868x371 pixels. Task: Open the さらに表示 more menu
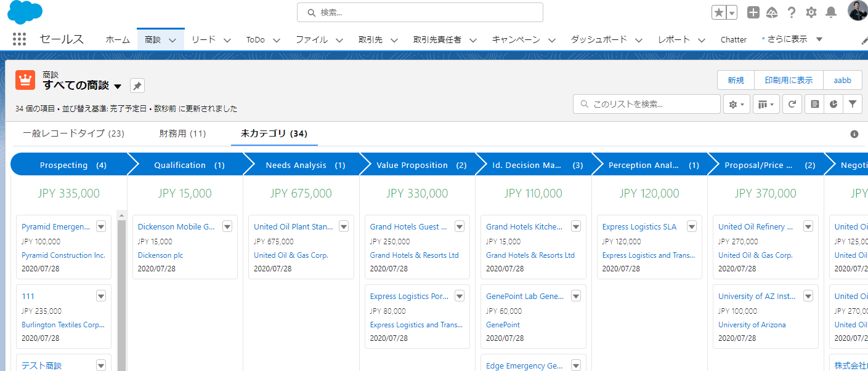(x=792, y=39)
